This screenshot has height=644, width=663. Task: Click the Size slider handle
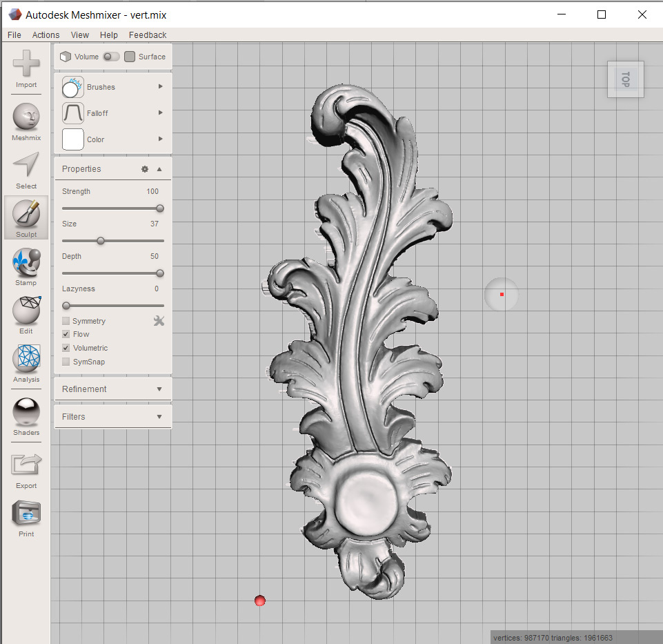[x=101, y=241]
